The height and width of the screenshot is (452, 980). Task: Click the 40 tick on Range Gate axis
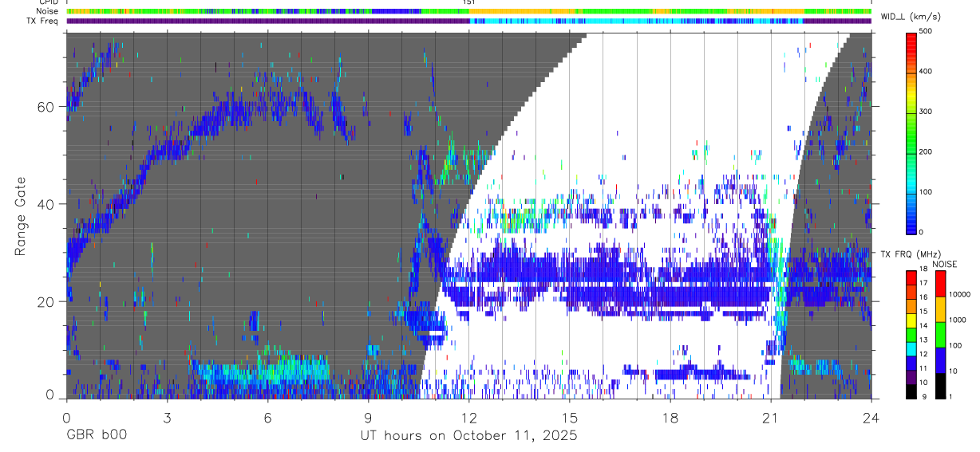click(x=47, y=204)
